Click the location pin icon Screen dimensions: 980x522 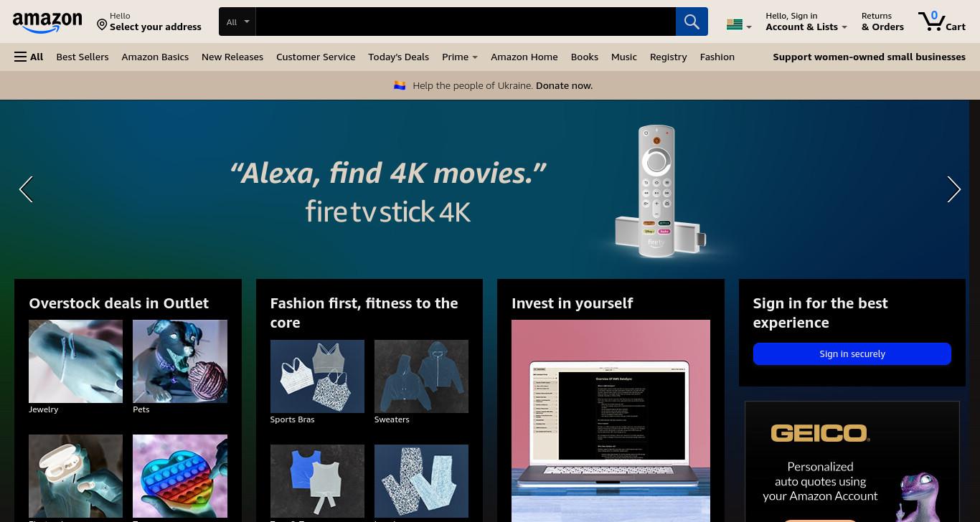[102, 25]
